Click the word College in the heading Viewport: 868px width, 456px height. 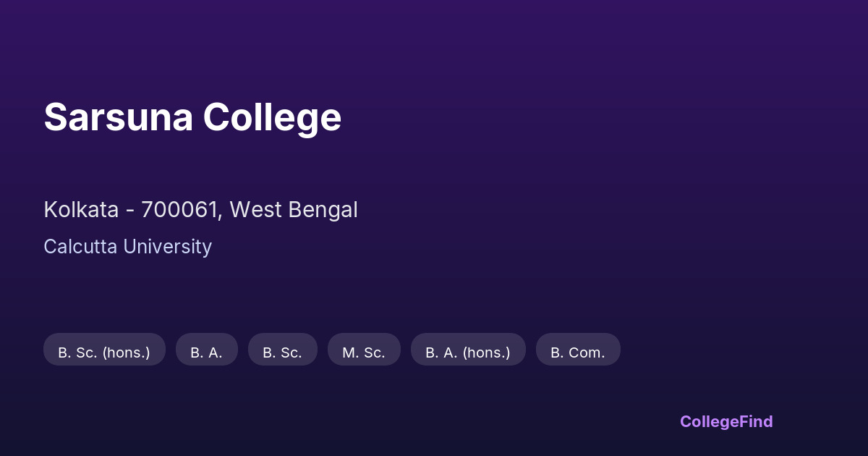(272, 117)
